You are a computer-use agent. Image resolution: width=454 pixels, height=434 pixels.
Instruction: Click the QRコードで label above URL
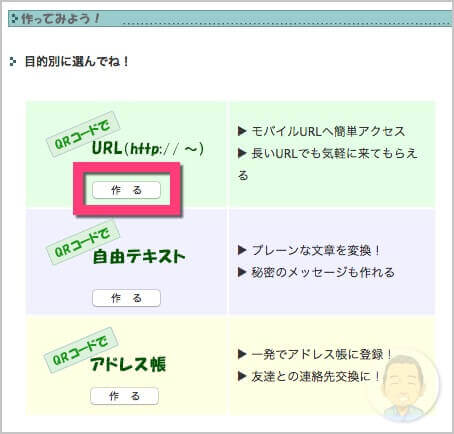click(x=83, y=134)
